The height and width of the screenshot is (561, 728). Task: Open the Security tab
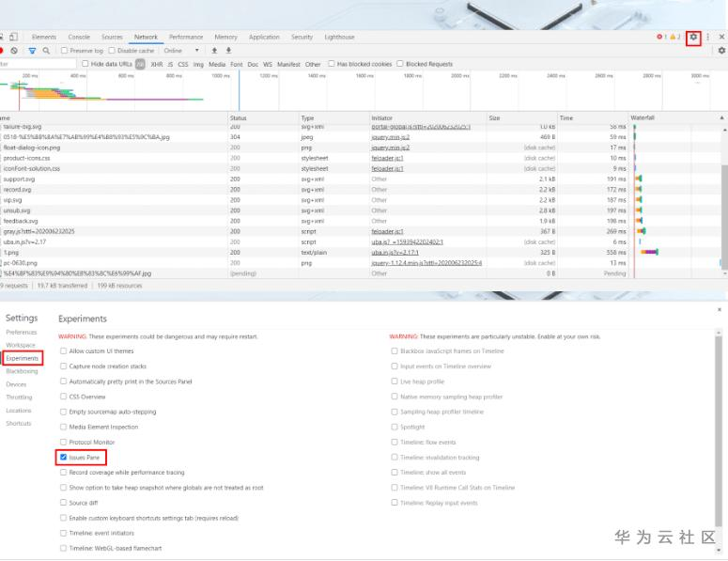(x=302, y=38)
